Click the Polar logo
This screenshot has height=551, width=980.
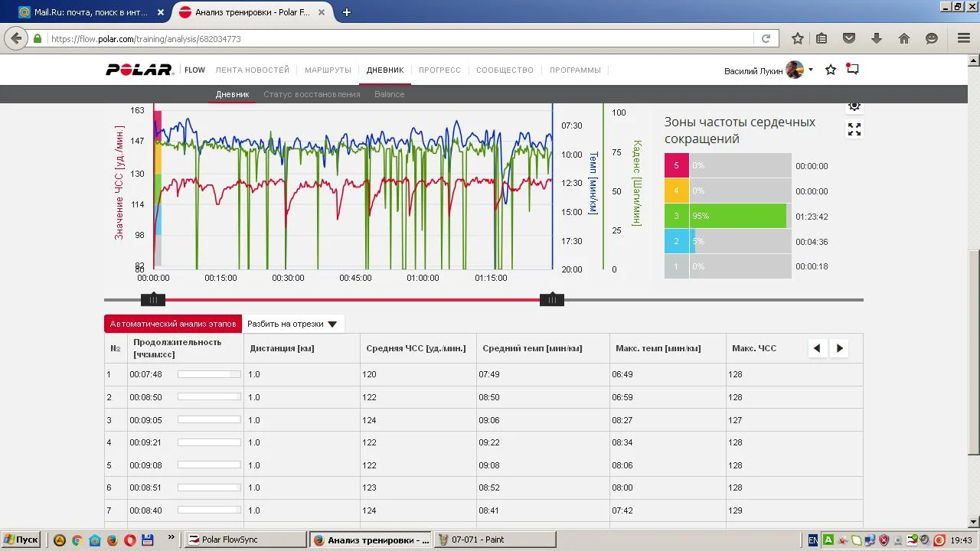point(139,70)
